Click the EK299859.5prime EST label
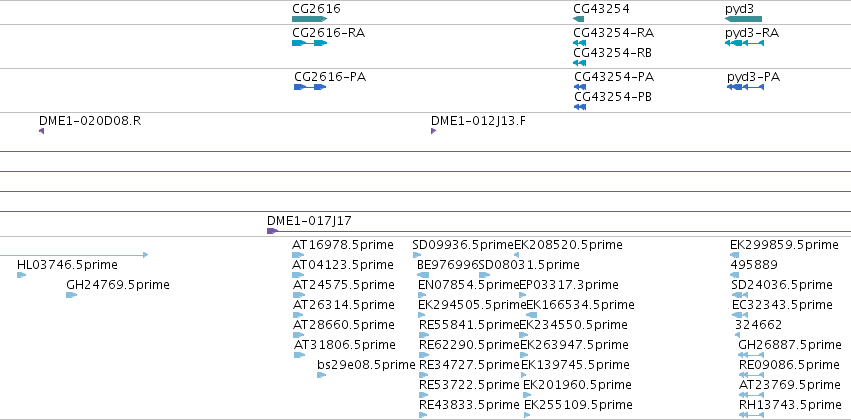The width and height of the screenshot is (851, 420). click(x=784, y=245)
